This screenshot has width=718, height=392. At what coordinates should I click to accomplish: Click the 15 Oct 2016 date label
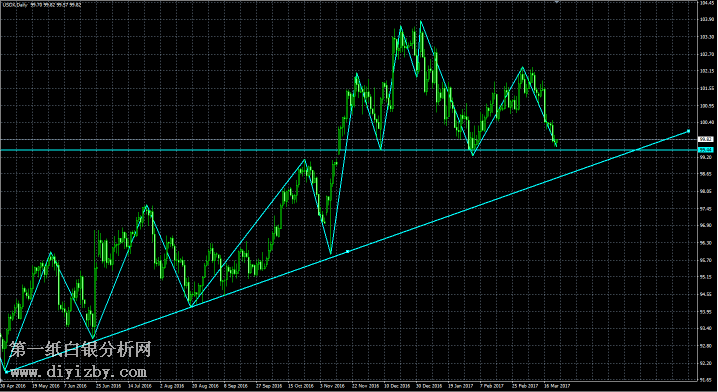pos(301,386)
